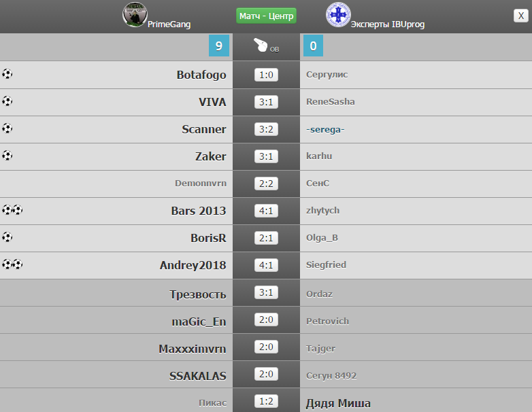Screen dimensions: 532x412
Task: Select the 3:2 score for Scanner
Action: click(266, 129)
